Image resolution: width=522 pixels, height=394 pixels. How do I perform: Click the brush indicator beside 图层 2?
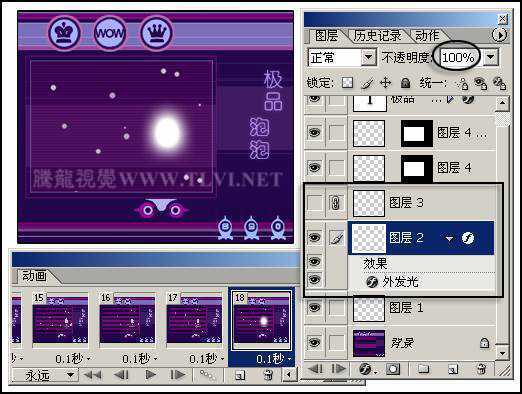pyautogui.click(x=337, y=238)
